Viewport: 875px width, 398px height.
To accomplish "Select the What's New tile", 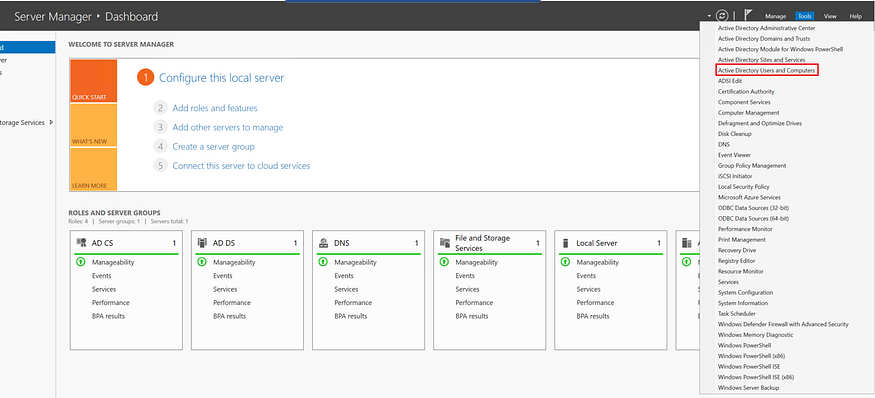I will coord(93,125).
